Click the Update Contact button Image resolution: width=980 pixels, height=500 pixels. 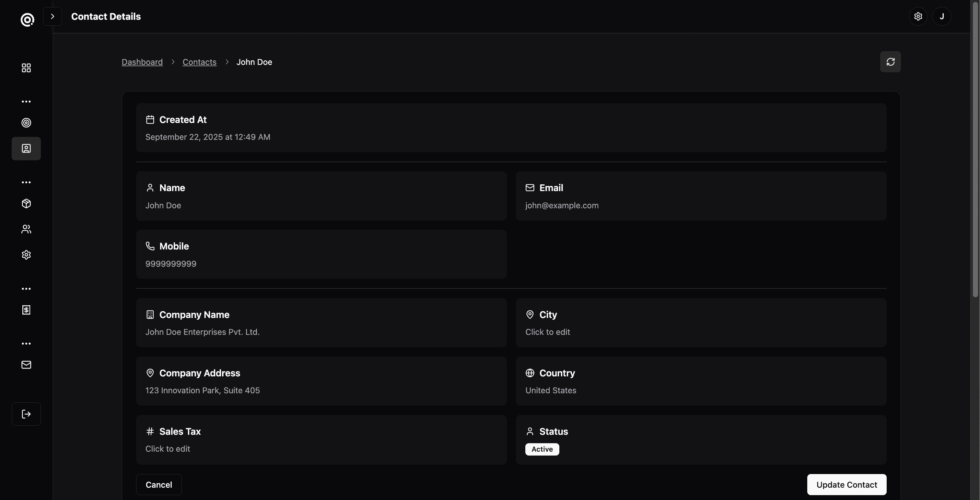point(846,484)
